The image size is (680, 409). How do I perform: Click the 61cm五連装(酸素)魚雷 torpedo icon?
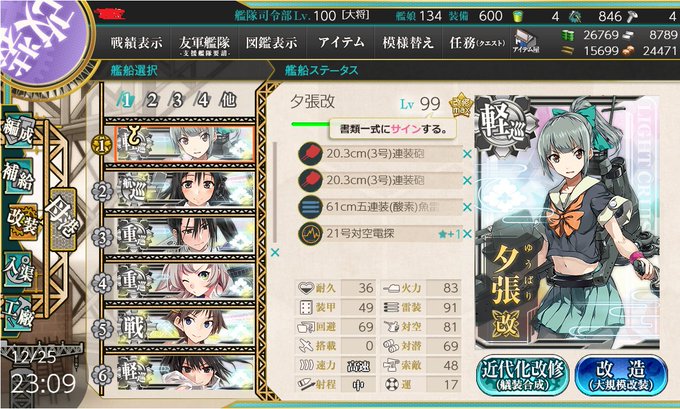310,207
